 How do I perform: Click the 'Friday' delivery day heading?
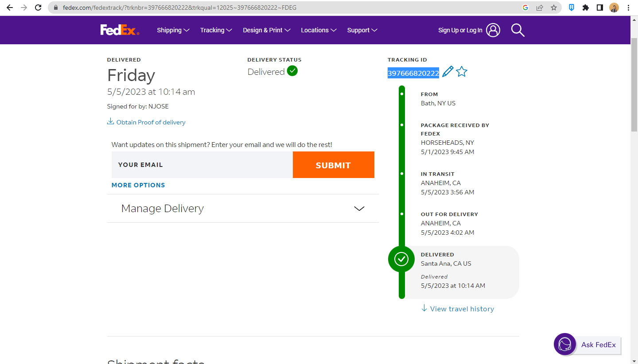[131, 75]
